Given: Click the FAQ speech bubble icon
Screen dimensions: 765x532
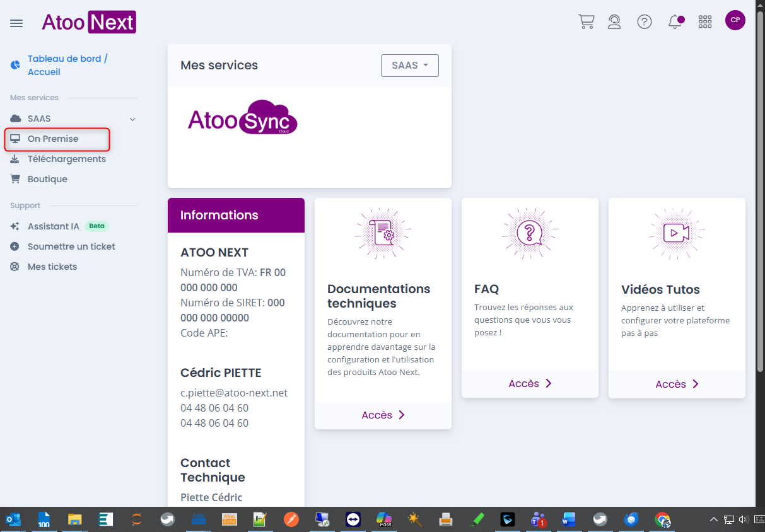Looking at the screenshot, I should (x=530, y=233).
